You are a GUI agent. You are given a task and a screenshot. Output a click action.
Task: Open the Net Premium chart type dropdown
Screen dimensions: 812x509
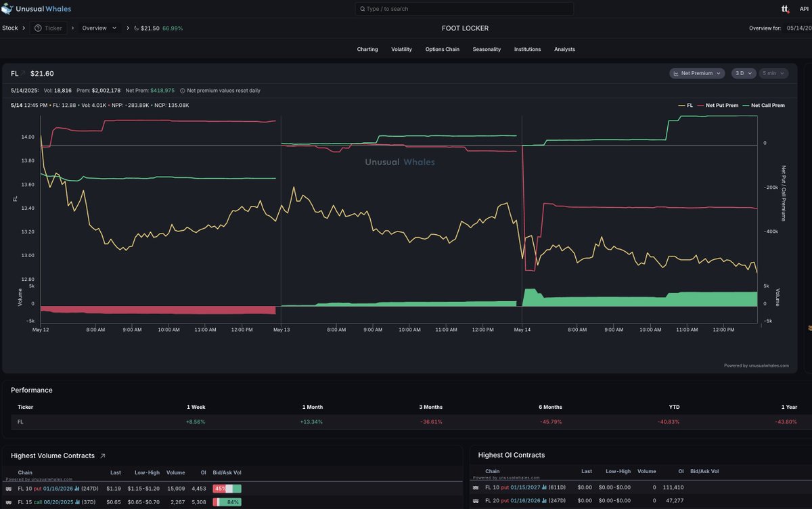(698, 73)
